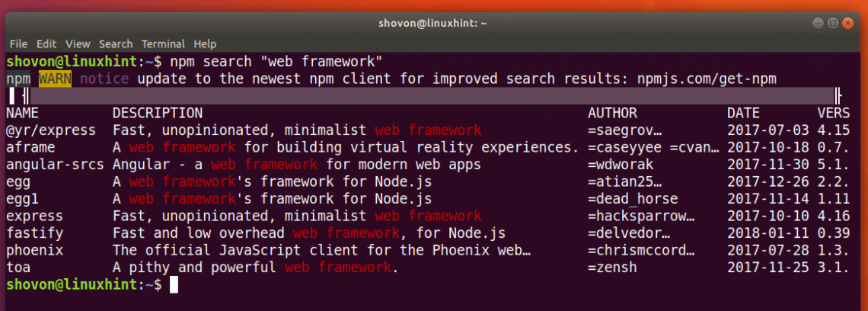Click the DESCRIPTION column header

pyautogui.click(x=158, y=114)
